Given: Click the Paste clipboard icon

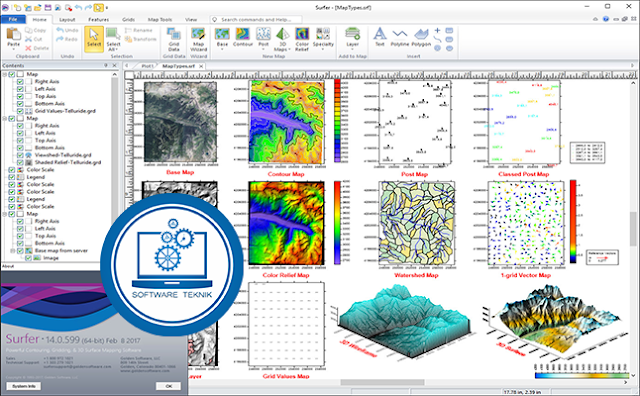Looking at the screenshot, I should tap(13, 34).
